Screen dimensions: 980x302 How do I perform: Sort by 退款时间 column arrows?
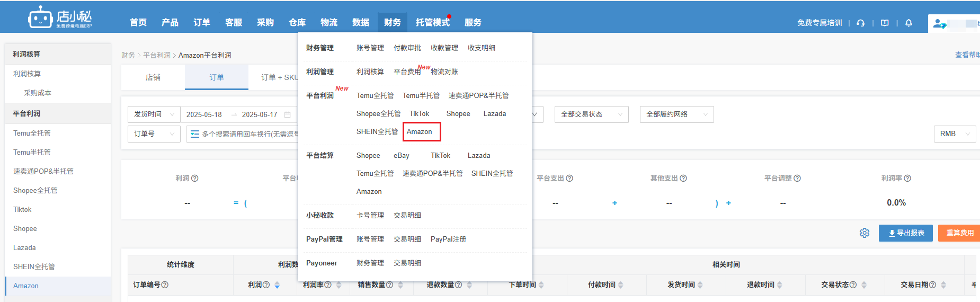[779, 285]
